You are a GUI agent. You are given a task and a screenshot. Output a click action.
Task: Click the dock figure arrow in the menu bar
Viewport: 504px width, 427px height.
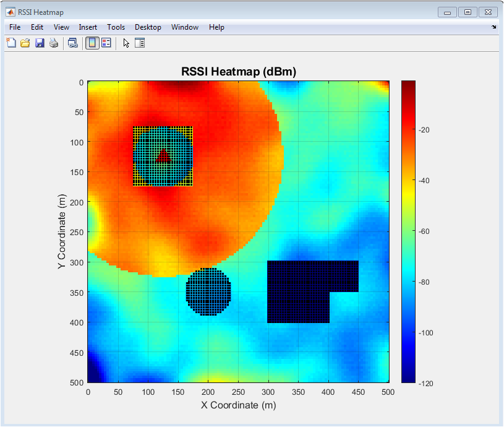(x=493, y=27)
